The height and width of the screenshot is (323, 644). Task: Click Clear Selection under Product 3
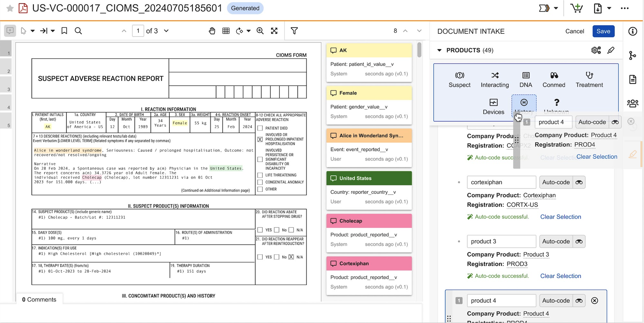(x=560, y=276)
